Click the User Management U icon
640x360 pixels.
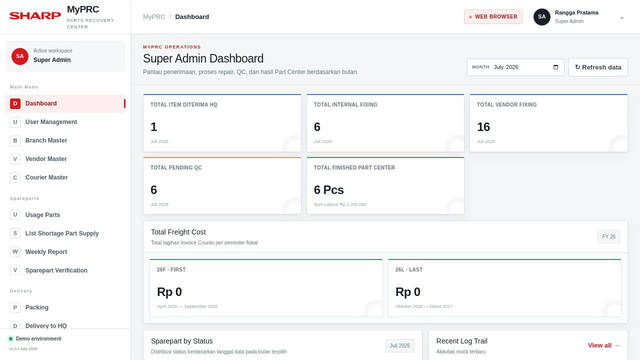point(15,122)
